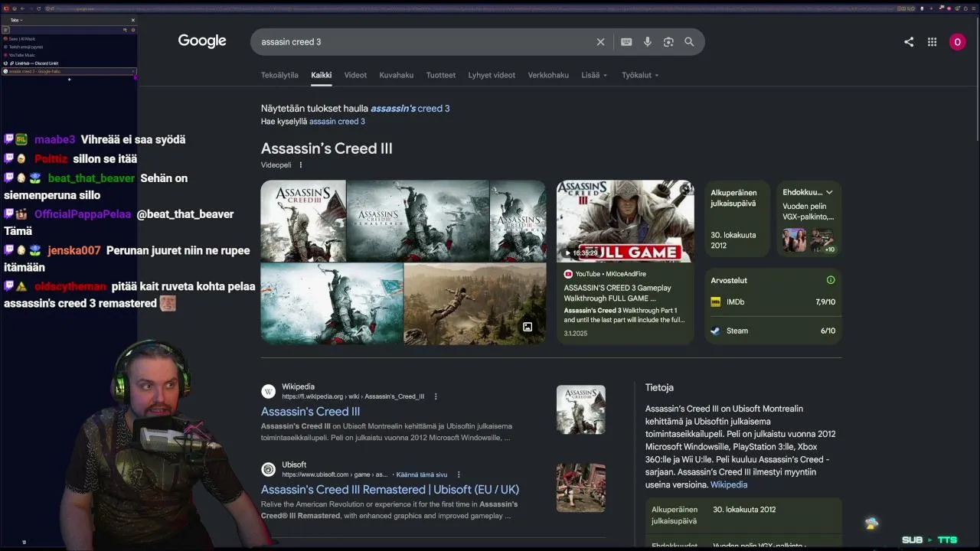This screenshot has height=551, width=980.
Task: Select the Twitch emoji sidebar tab
Action: click(x=69, y=47)
